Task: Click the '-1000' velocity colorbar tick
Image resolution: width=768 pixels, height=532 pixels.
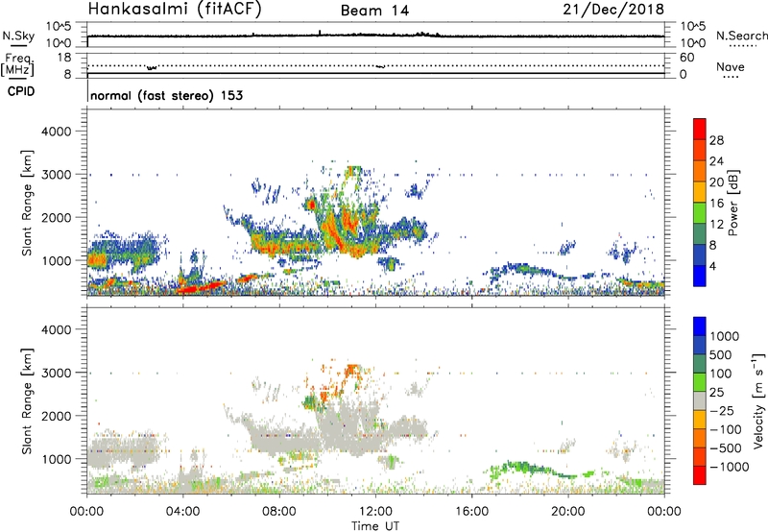Action: tap(729, 467)
